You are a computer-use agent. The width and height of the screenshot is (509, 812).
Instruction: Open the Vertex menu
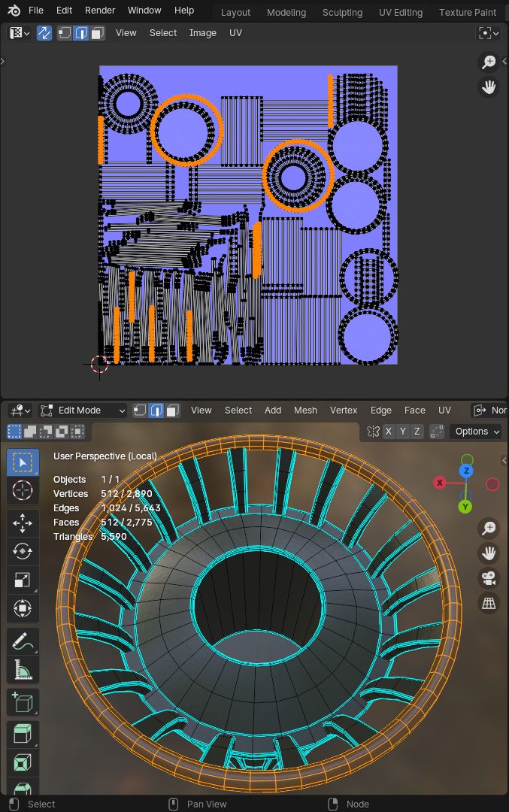(344, 411)
